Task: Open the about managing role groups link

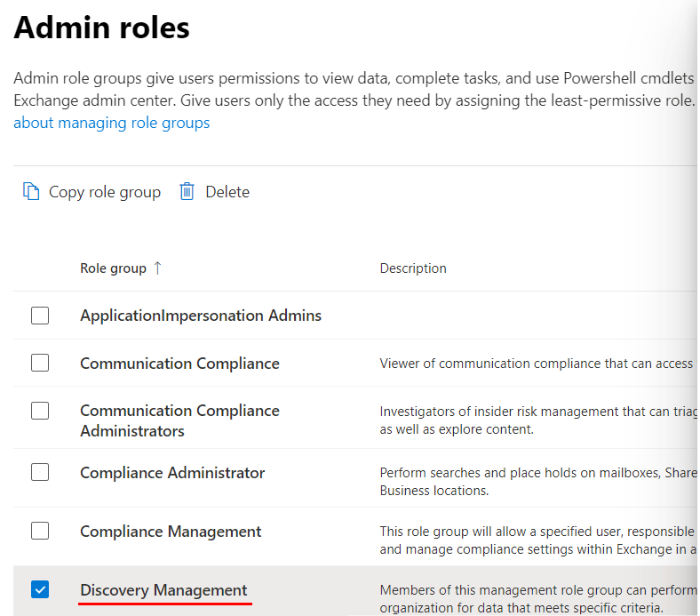Action: (x=112, y=123)
